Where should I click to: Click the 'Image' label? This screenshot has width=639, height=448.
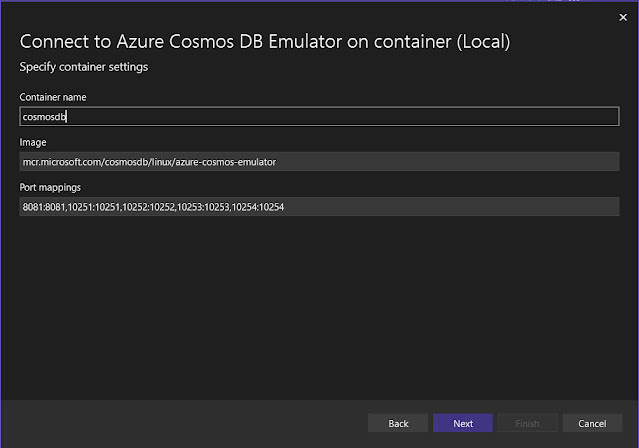pyautogui.click(x=32, y=142)
